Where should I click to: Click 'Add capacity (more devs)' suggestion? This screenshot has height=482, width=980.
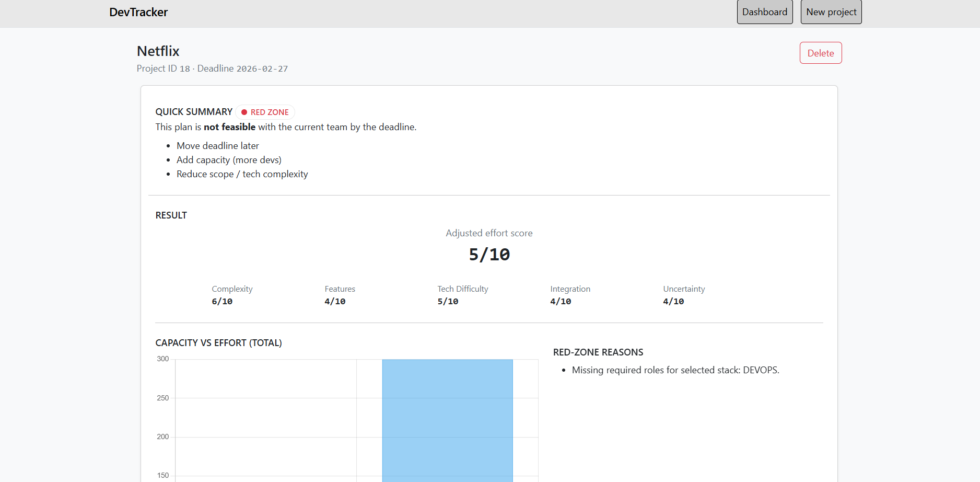229,160
